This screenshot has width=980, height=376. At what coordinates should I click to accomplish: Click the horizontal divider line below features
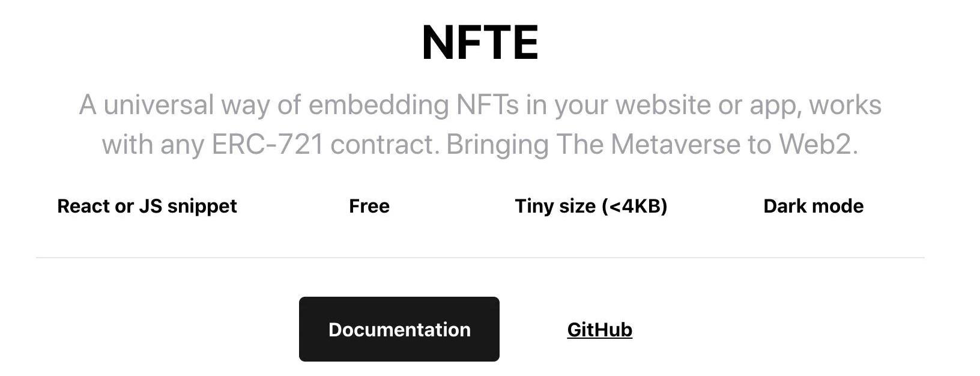(x=480, y=258)
